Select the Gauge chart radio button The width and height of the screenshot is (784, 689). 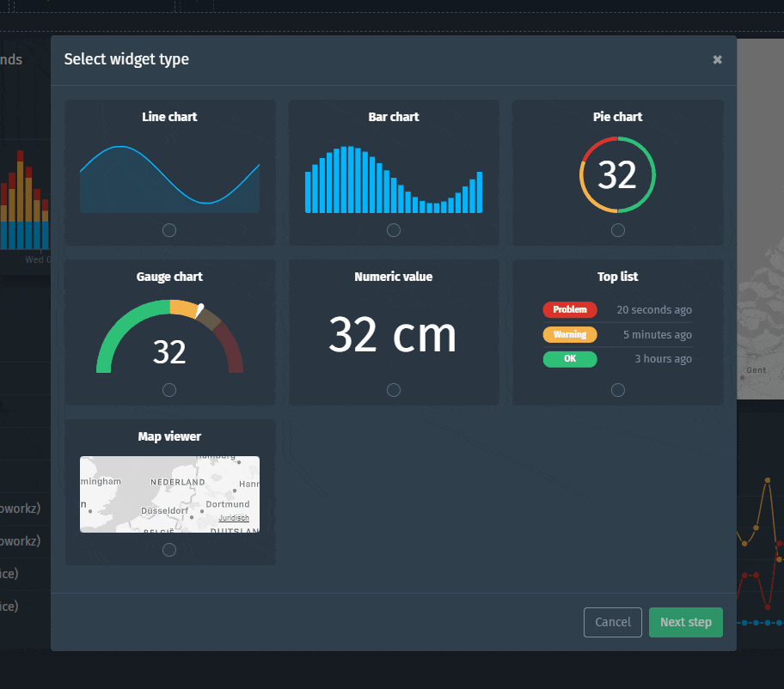pos(169,389)
